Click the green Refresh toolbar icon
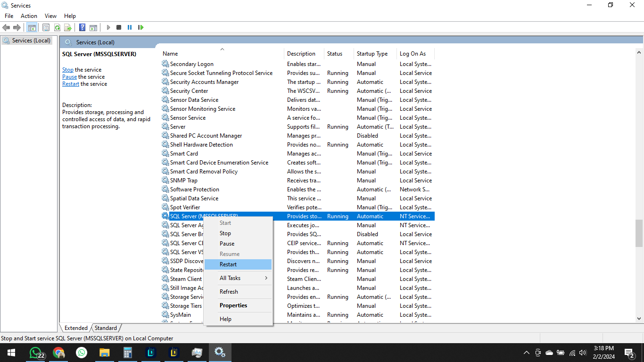The image size is (644, 362). tap(57, 27)
